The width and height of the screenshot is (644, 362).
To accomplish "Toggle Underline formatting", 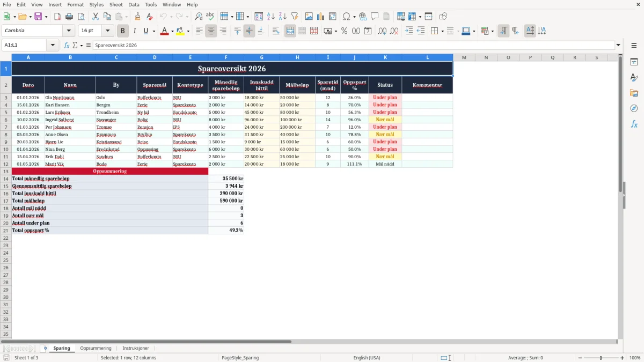I will 145,31.
